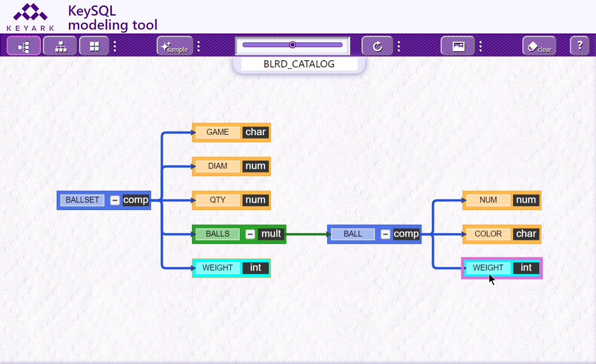The image size is (596, 364).
Task: Select the QTY element label
Action: (x=217, y=200)
